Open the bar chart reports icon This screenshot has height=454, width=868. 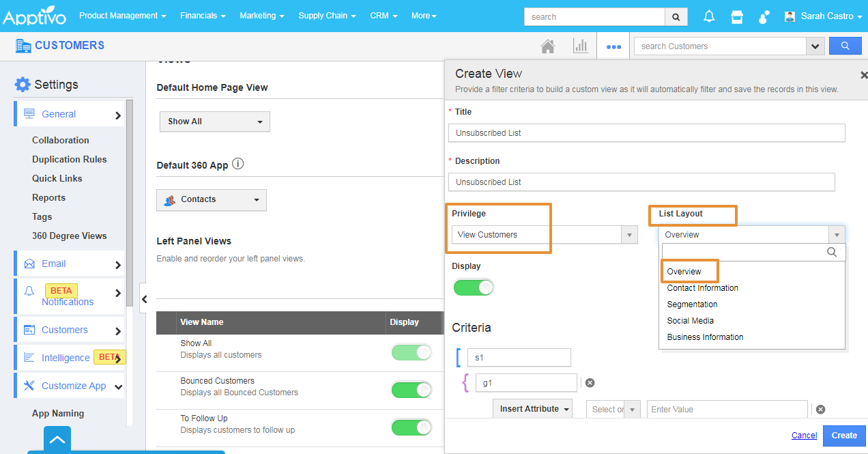click(x=580, y=46)
